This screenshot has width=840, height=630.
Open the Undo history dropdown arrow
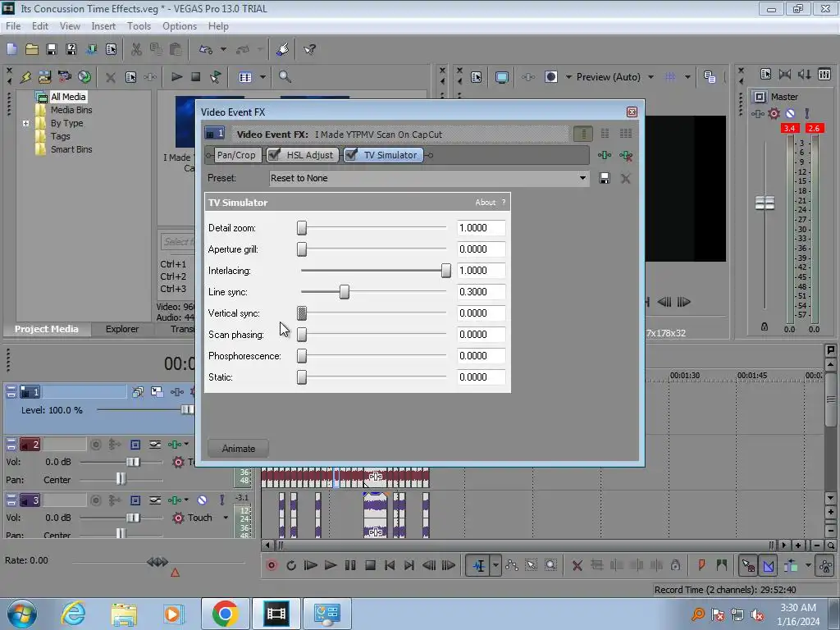pos(223,49)
